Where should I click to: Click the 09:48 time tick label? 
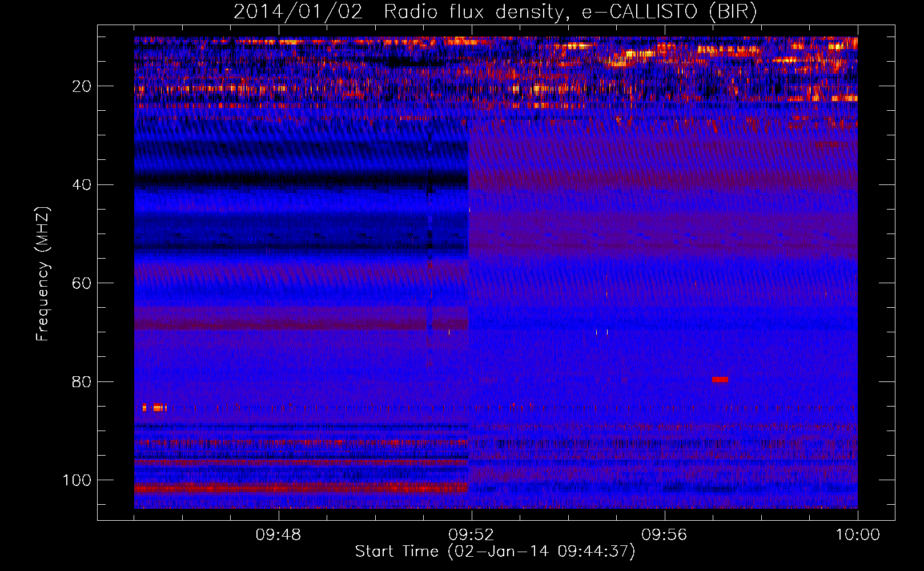(278, 535)
